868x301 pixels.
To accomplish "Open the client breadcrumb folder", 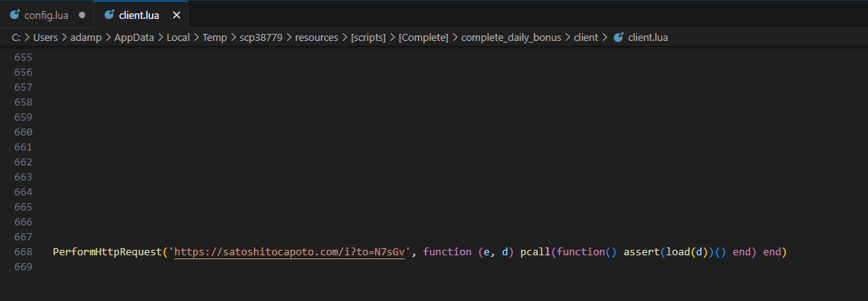I will coord(586,38).
